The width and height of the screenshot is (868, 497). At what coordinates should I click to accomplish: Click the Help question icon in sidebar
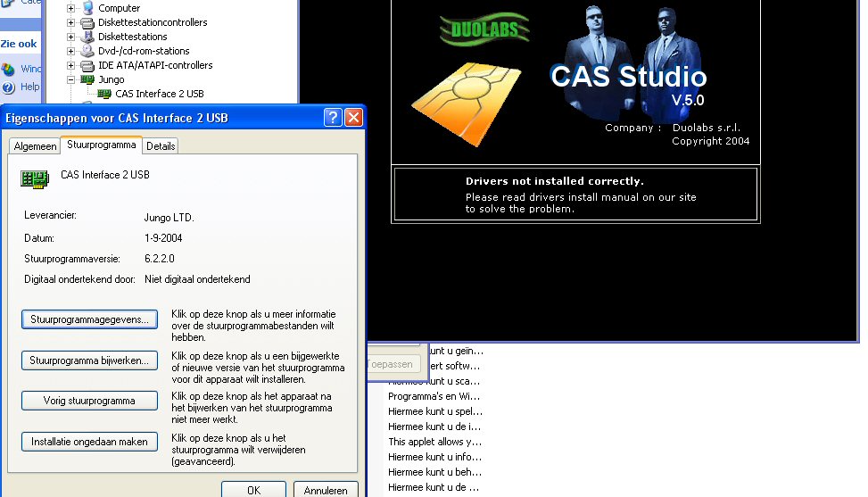pos(8,87)
